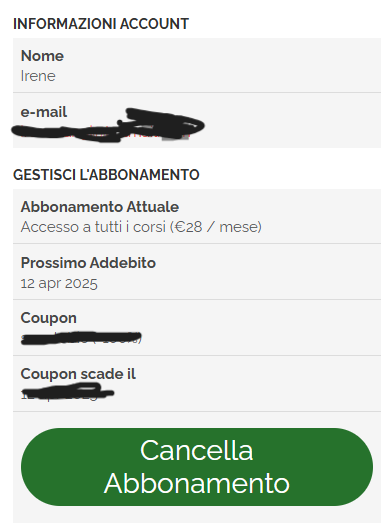Click the date 12 apr 2025
Viewport: 386px width, 530px height.
[59, 283]
